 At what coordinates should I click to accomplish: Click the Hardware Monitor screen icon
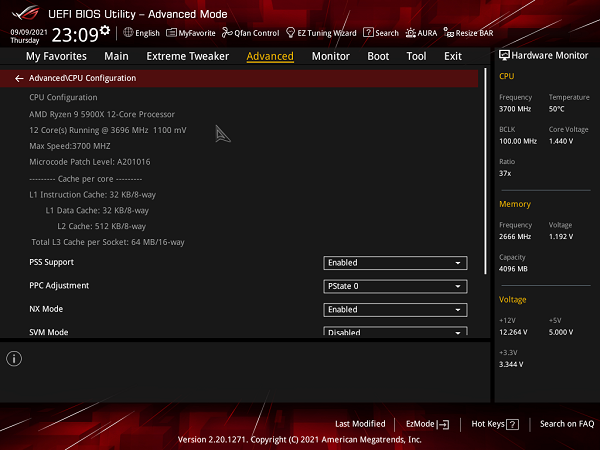tap(504, 55)
